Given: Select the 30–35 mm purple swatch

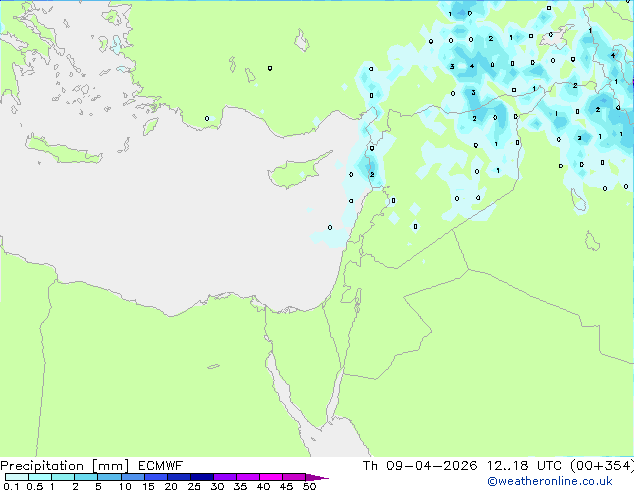Looking at the screenshot, I should click(x=225, y=477).
